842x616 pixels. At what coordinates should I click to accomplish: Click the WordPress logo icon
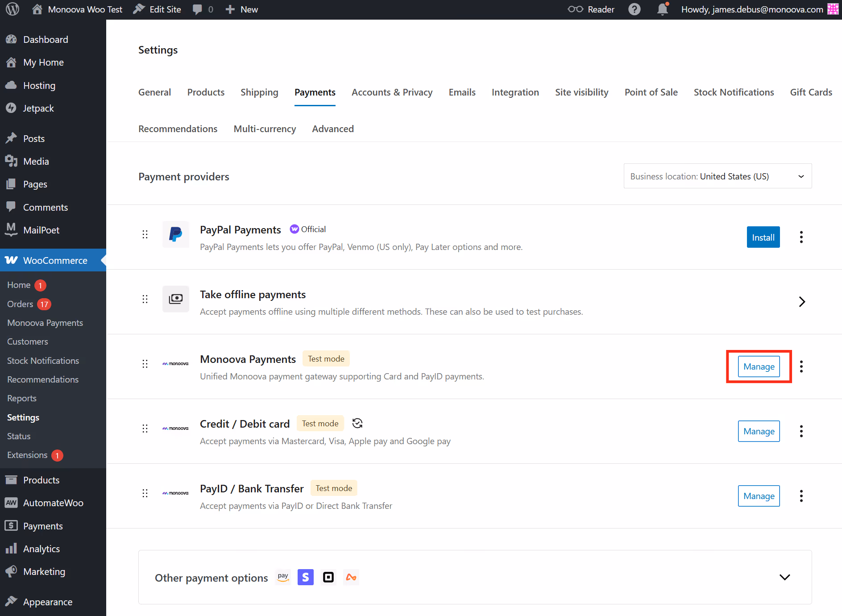tap(12, 9)
